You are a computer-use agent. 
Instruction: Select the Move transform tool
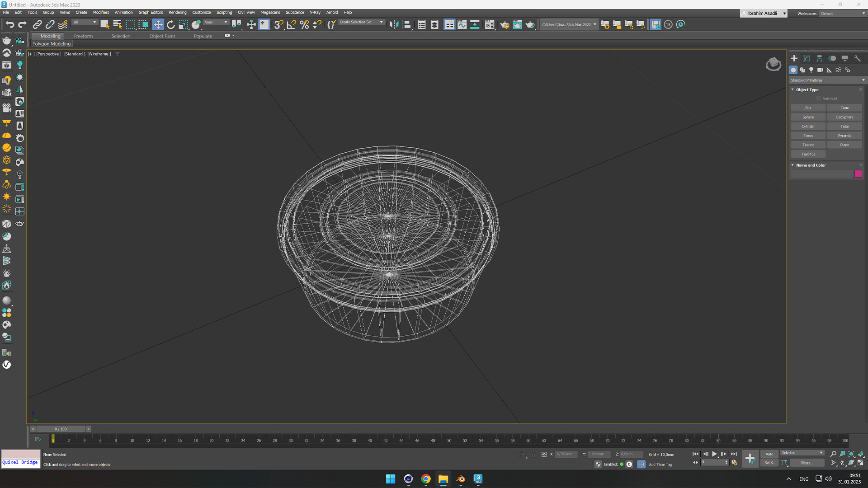coord(158,24)
